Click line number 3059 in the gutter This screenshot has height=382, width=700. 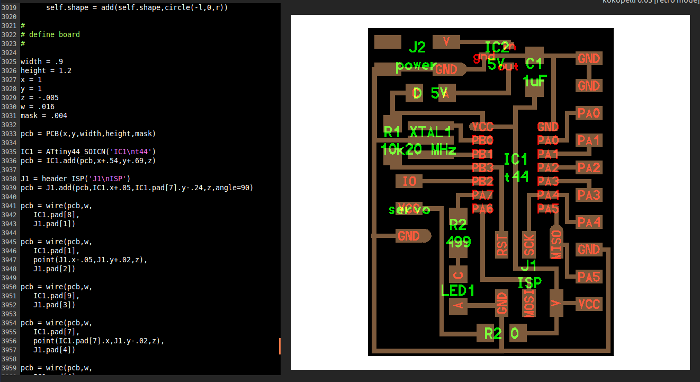[x=9, y=368]
